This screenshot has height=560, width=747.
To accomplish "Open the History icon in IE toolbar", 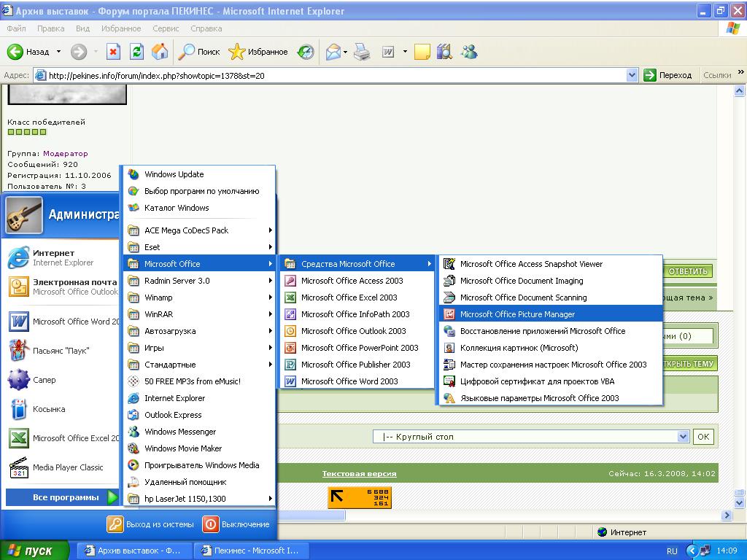I will 306,52.
